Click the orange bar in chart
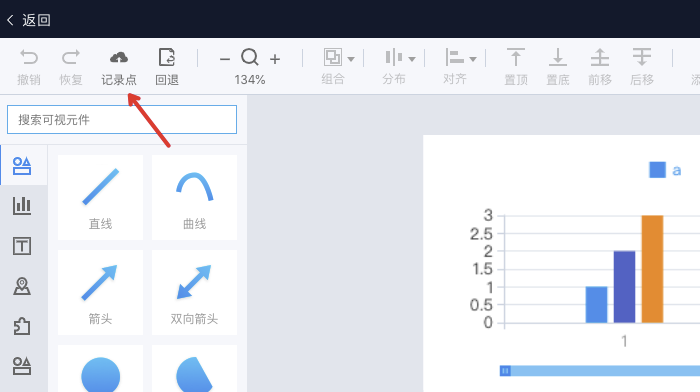This screenshot has width=700, height=392. [x=652, y=269]
